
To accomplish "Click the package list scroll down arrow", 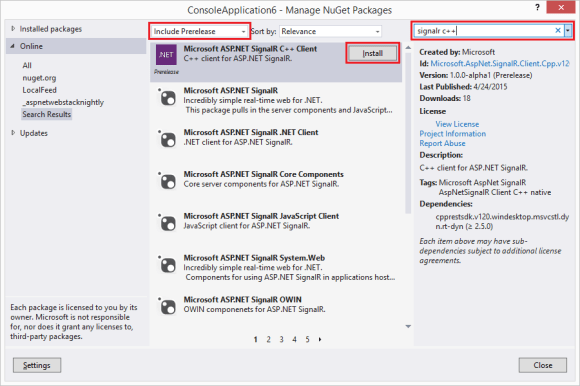I will 408,326.
